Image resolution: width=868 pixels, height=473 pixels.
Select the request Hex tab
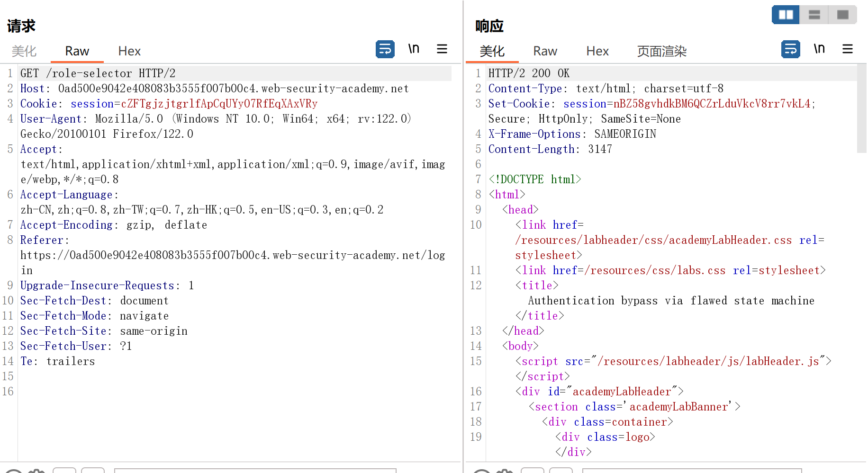click(x=129, y=51)
